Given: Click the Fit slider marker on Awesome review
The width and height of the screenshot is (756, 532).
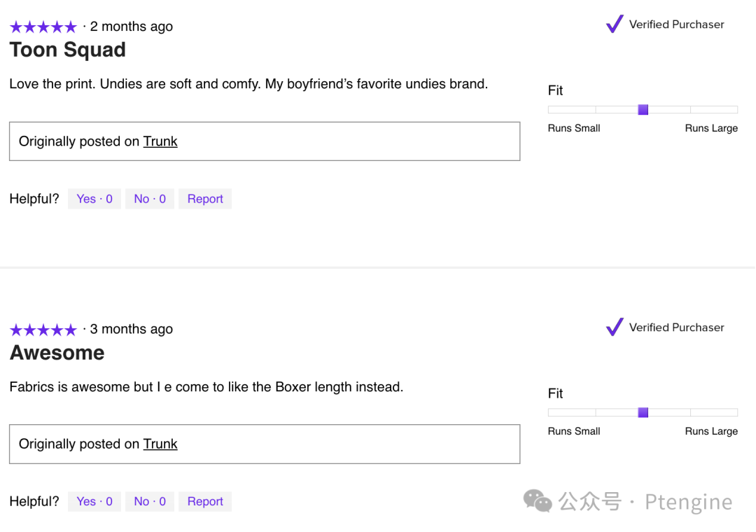Looking at the screenshot, I should tap(643, 412).
